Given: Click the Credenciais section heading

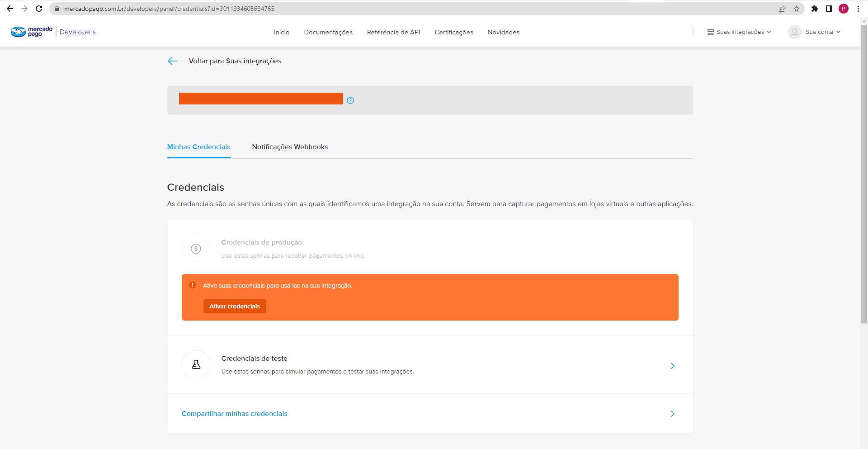Looking at the screenshot, I should click(x=196, y=187).
